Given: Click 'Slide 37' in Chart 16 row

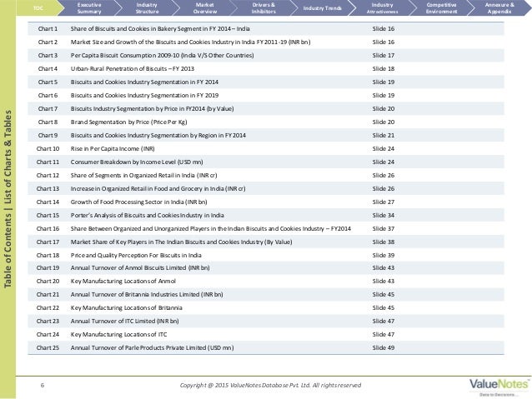Looking at the screenshot, I should point(384,228).
